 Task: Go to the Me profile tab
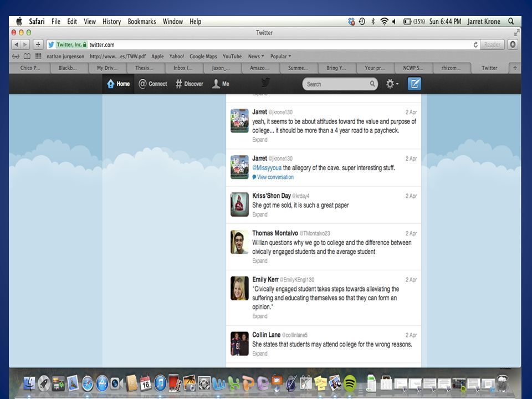point(221,84)
